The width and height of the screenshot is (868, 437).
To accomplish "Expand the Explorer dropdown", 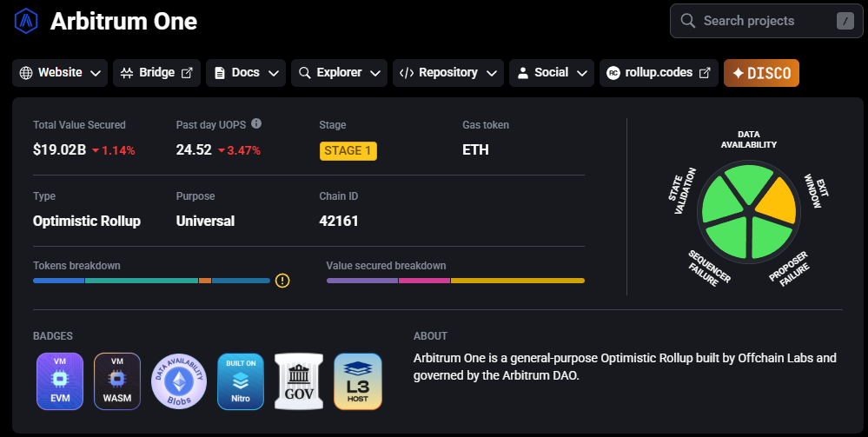I will (339, 73).
